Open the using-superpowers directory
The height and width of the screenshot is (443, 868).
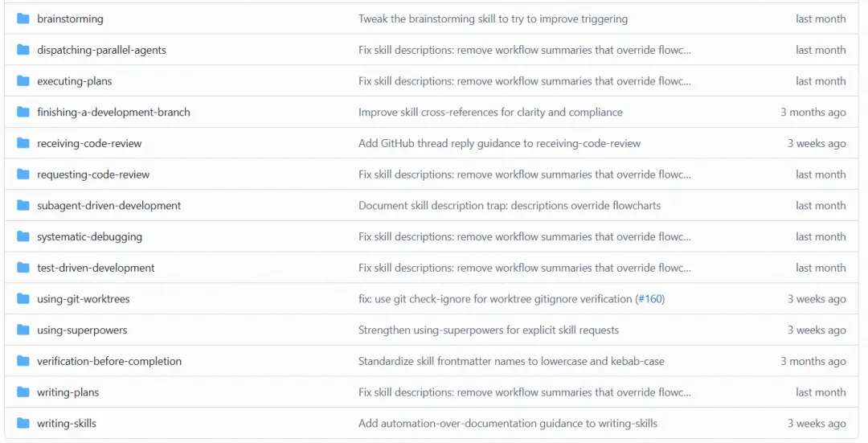point(82,330)
